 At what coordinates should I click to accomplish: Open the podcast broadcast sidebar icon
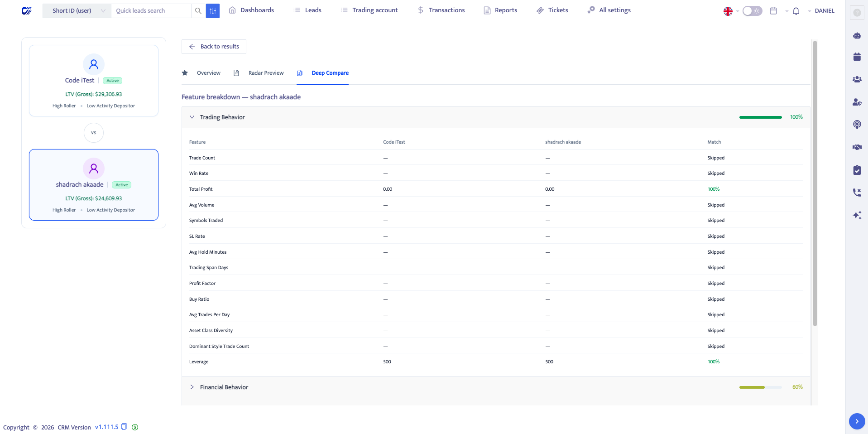pyautogui.click(x=857, y=125)
